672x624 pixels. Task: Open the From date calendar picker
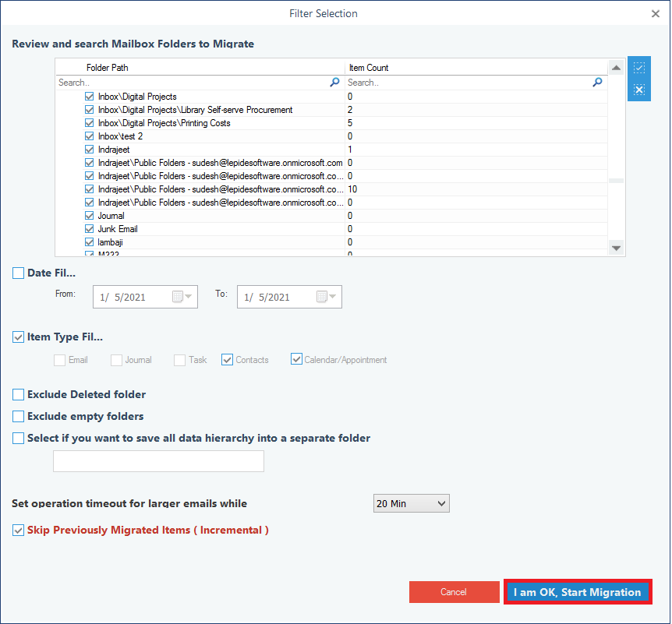pos(182,296)
